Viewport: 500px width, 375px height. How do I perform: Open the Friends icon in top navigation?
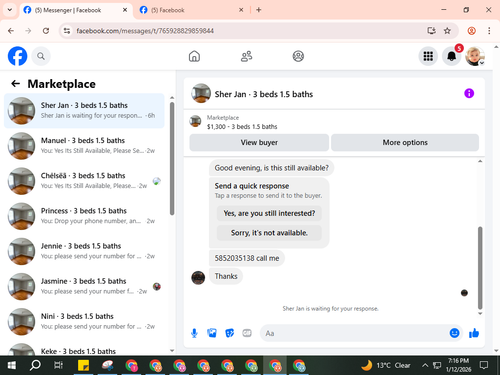tap(246, 56)
